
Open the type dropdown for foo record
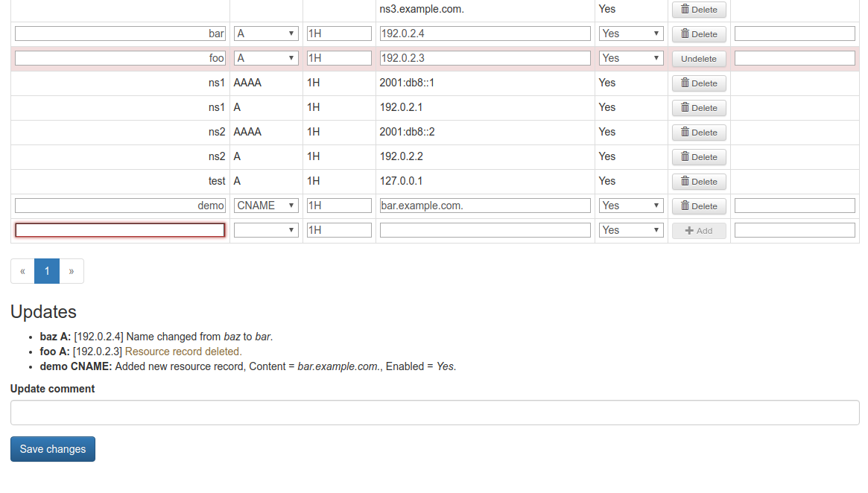click(266, 58)
